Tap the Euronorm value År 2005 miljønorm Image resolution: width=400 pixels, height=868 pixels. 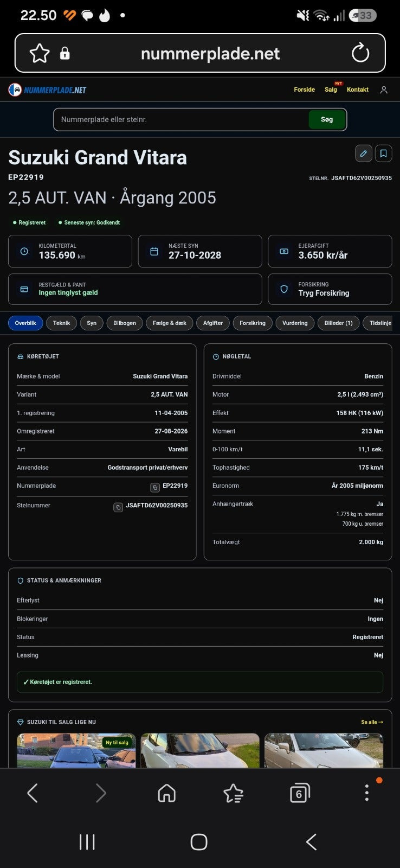[357, 486]
